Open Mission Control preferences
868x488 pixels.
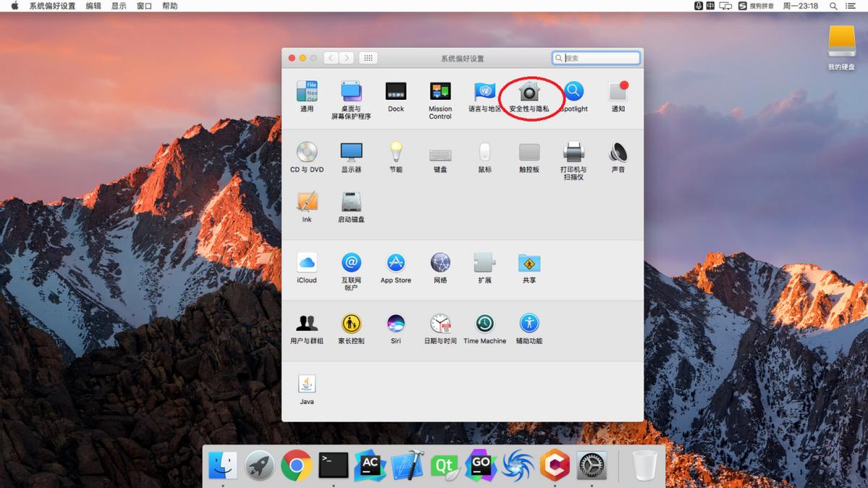[440, 93]
